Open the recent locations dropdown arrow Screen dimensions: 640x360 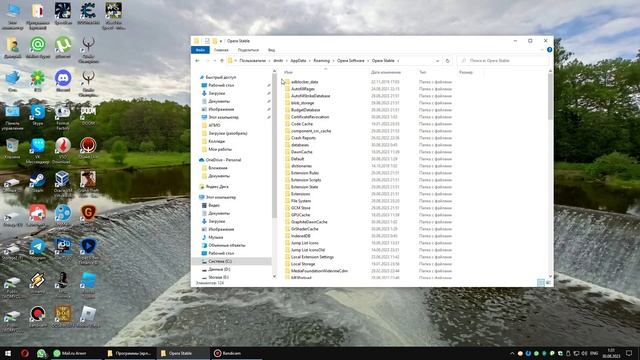pyautogui.click(x=215, y=61)
